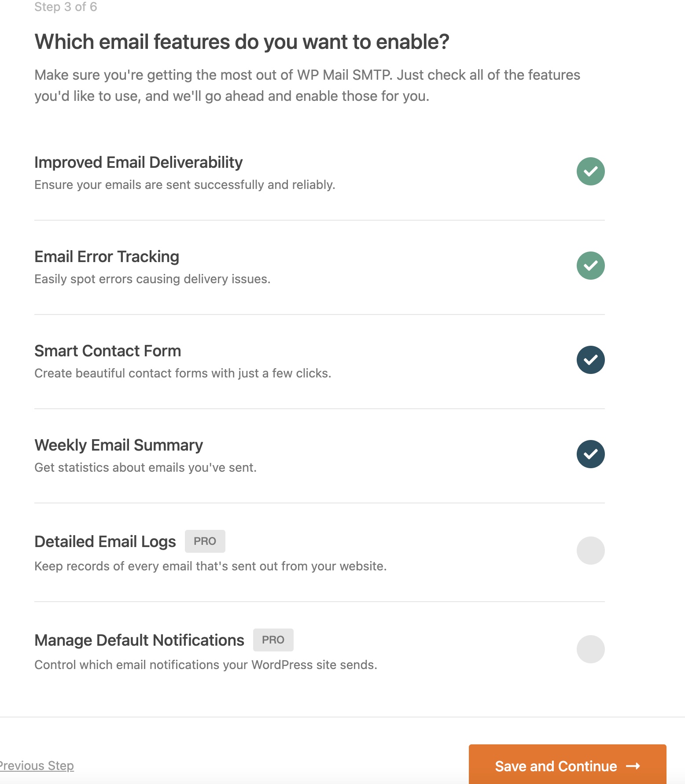Click the 'Get statistics about emails' description
This screenshot has width=685, height=784.
(146, 468)
